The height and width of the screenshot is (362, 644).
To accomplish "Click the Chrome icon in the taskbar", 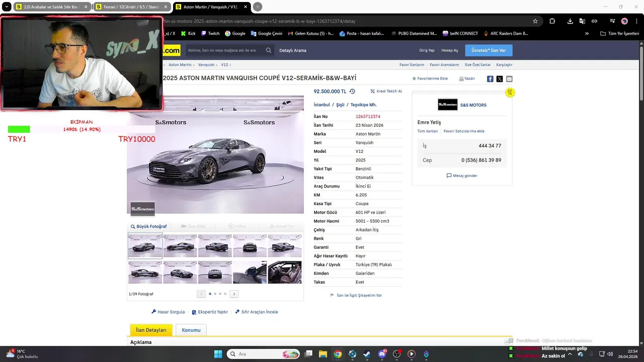I will pyautogui.click(x=338, y=354).
